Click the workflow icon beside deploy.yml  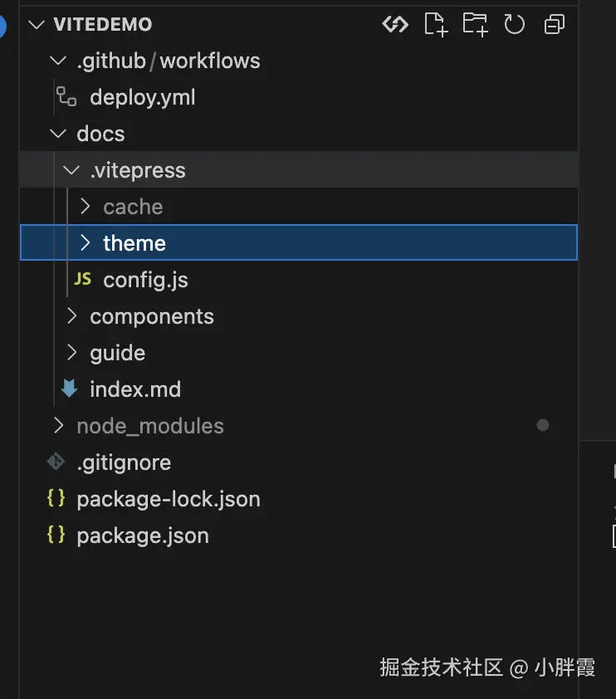click(x=66, y=97)
